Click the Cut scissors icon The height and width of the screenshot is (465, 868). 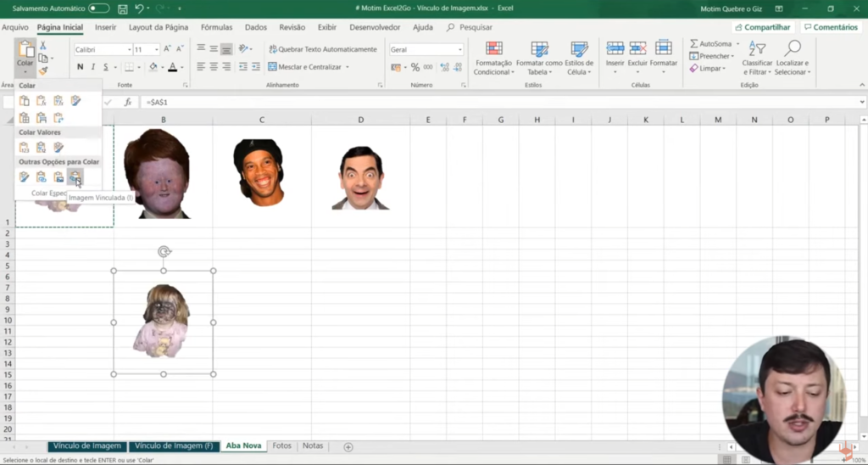43,46
